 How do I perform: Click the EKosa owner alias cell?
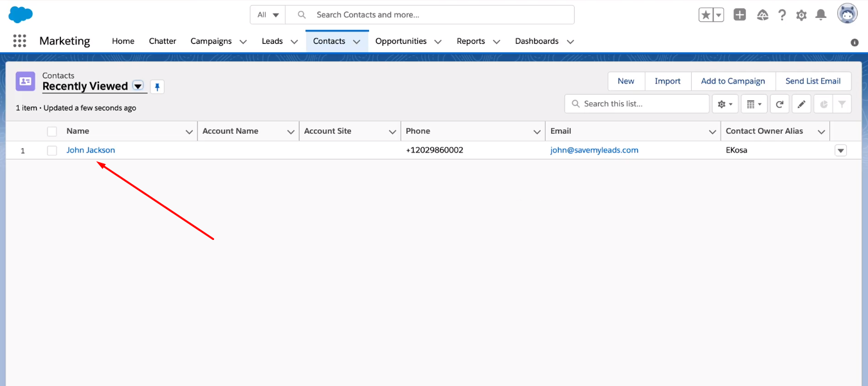737,151
